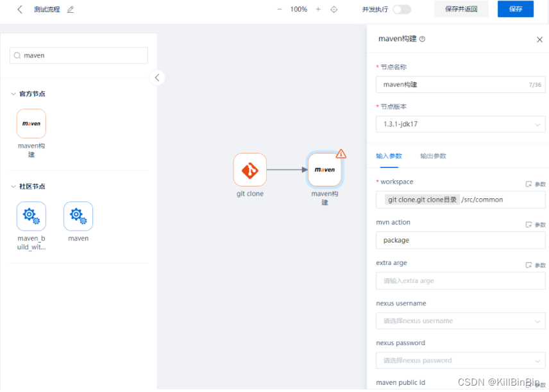Click the maven search input field

pos(79,55)
